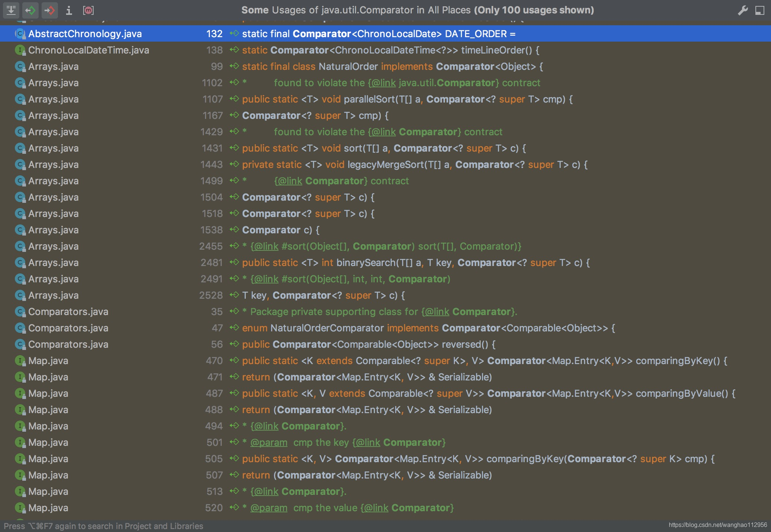The width and height of the screenshot is (771, 532).
Task: Toggle show write access filter
Action: point(49,10)
